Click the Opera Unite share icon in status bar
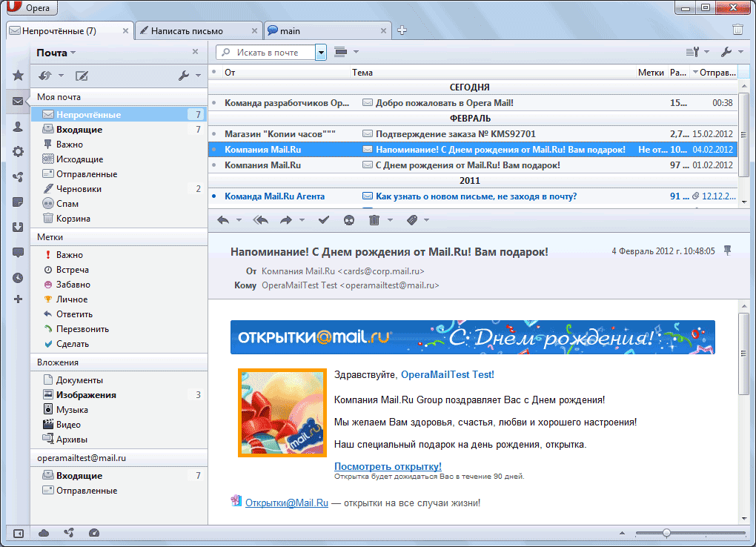 pos(69,532)
